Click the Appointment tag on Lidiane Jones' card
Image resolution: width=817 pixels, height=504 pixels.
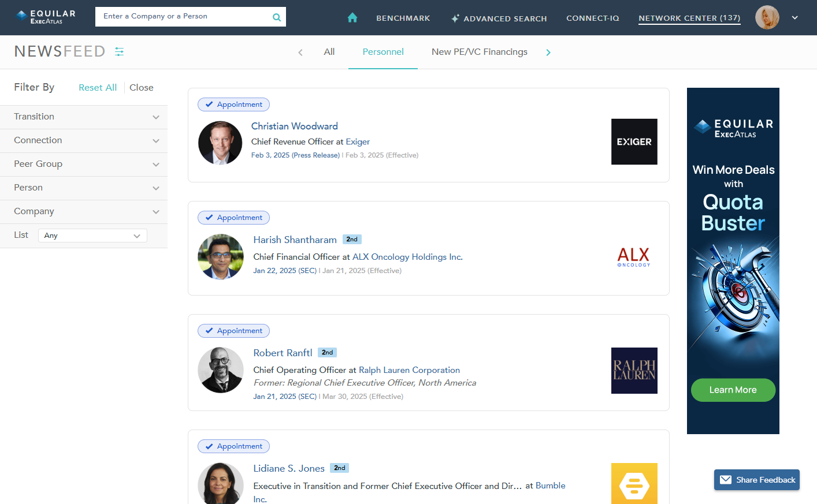pos(233,446)
